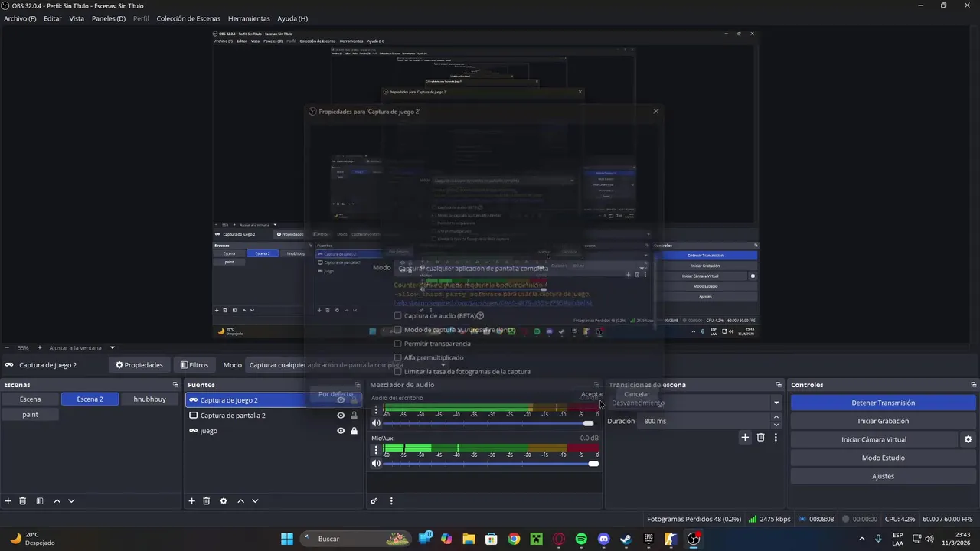Show hidden system tray icons chevron
The image size is (980, 551).
coord(862,539)
